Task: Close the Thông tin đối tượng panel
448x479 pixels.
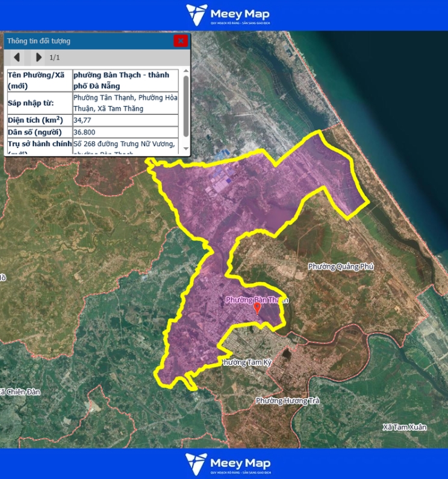Action: (x=180, y=41)
